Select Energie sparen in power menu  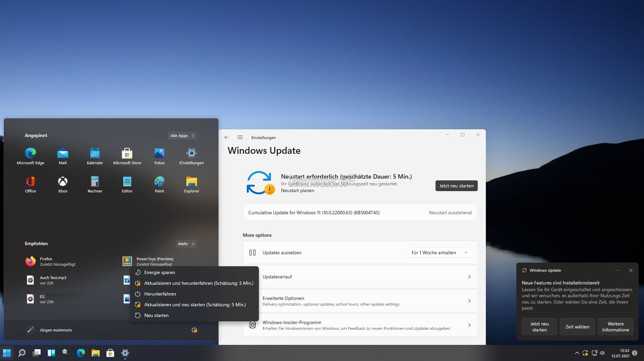[x=194, y=272]
